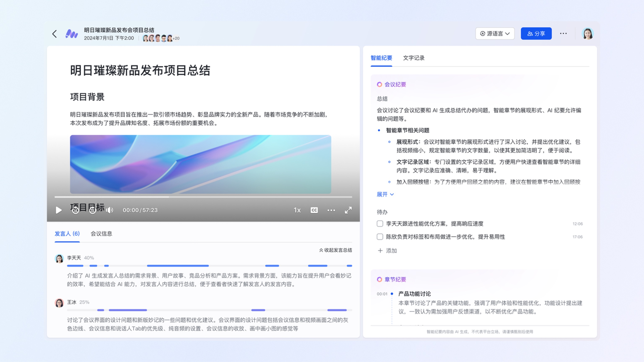This screenshot has height=362, width=644.
Task: Toggle CC subtitles in the player
Action: 314,210
